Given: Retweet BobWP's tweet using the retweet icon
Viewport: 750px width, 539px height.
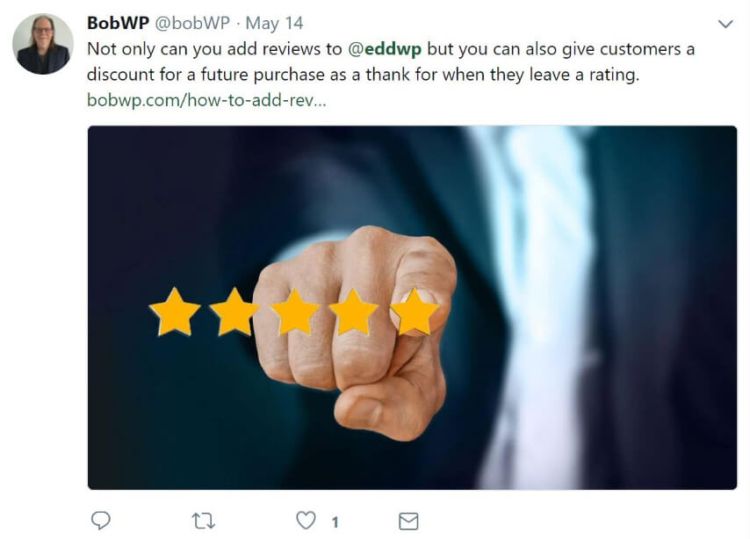Looking at the screenshot, I should (203, 521).
